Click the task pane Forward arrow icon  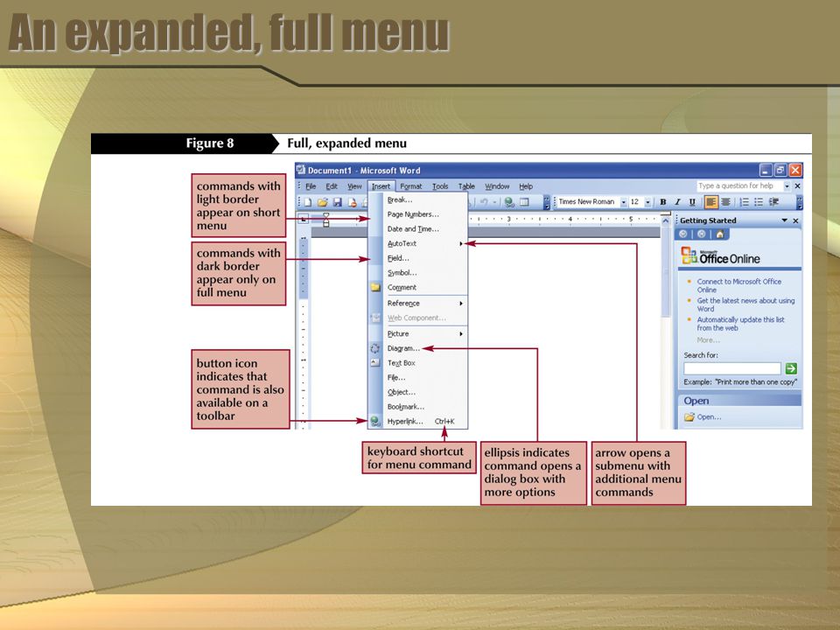tap(701, 234)
